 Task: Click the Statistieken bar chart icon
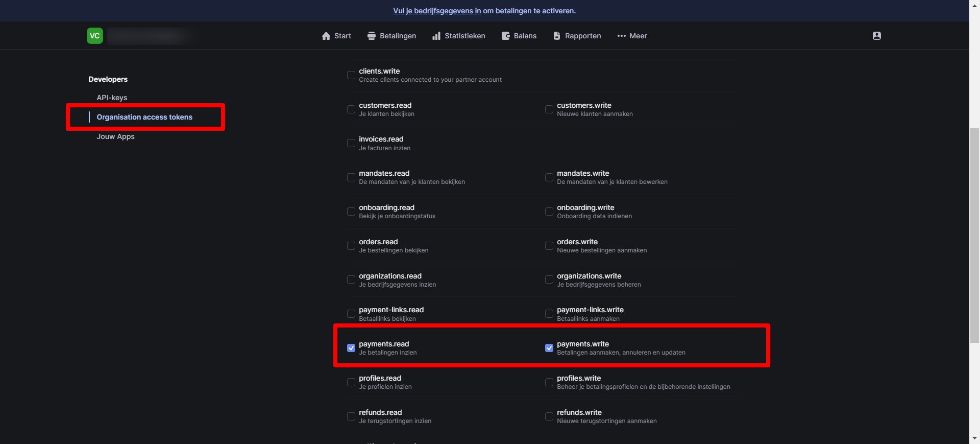(x=436, y=36)
